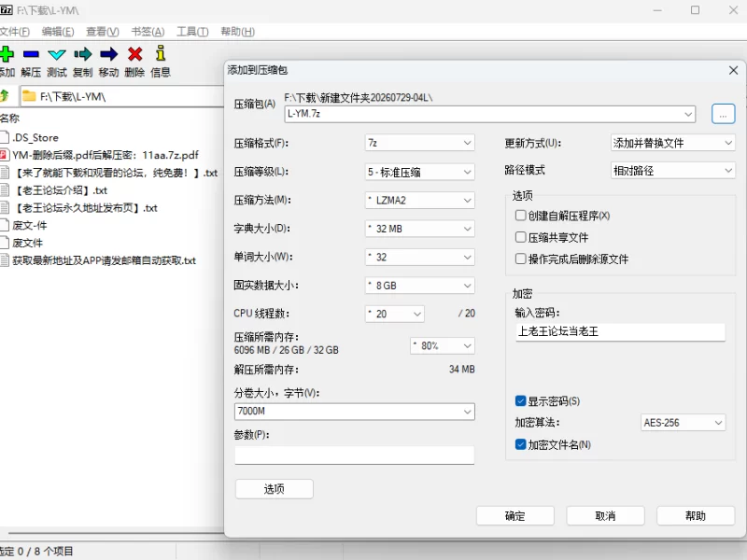
Task: Click the icon of 【老王论坛介绍】.txt
Action: click(x=5, y=190)
